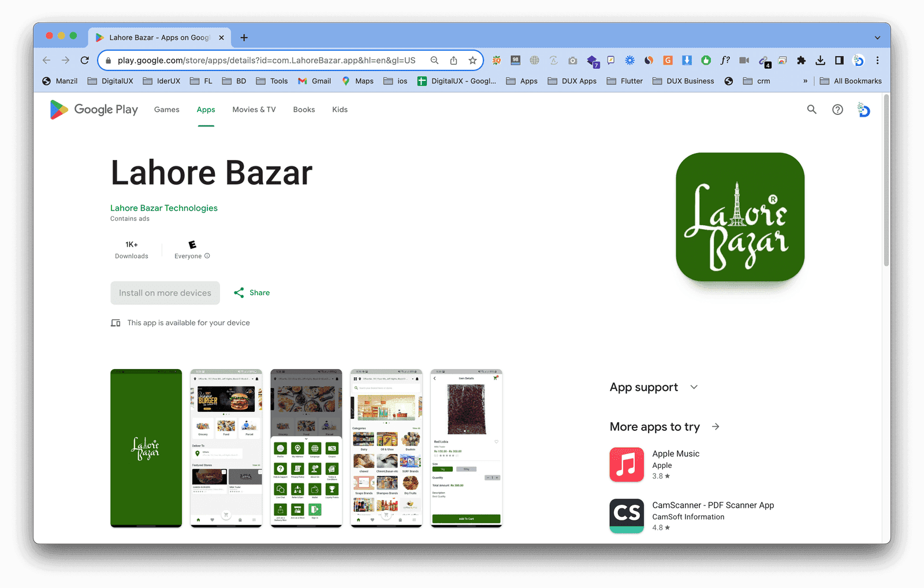The width and height of the screenshot is (924, 588).
Task: Click the orange G extension icon
Action: [668, 60]
